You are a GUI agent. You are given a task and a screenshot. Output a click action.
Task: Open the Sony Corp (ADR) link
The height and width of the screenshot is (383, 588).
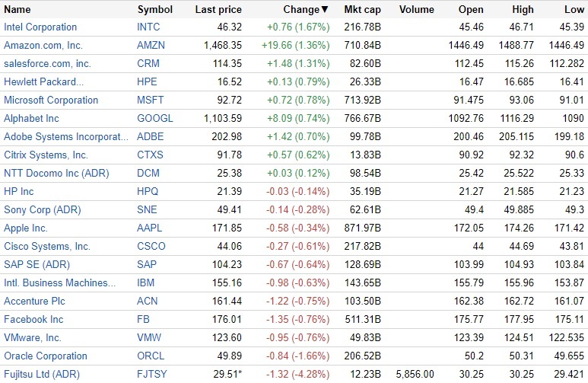[x=43, y=209]
